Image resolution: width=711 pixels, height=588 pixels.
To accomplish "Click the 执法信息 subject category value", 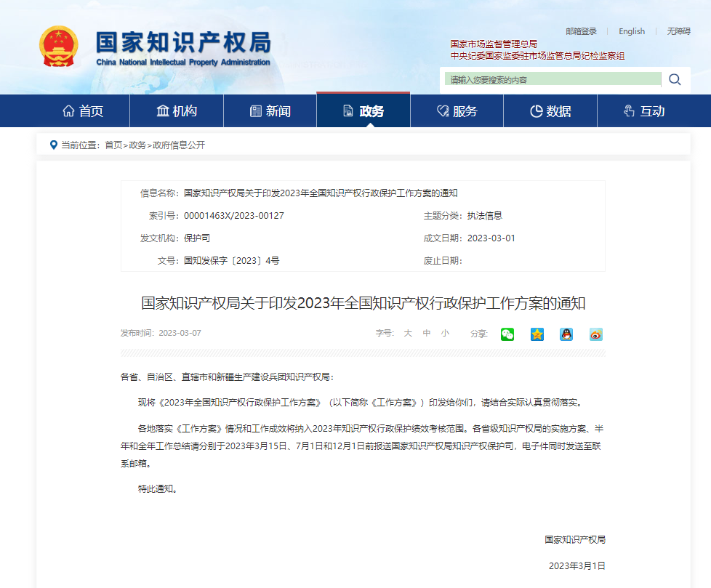I will tap(485, 216).
